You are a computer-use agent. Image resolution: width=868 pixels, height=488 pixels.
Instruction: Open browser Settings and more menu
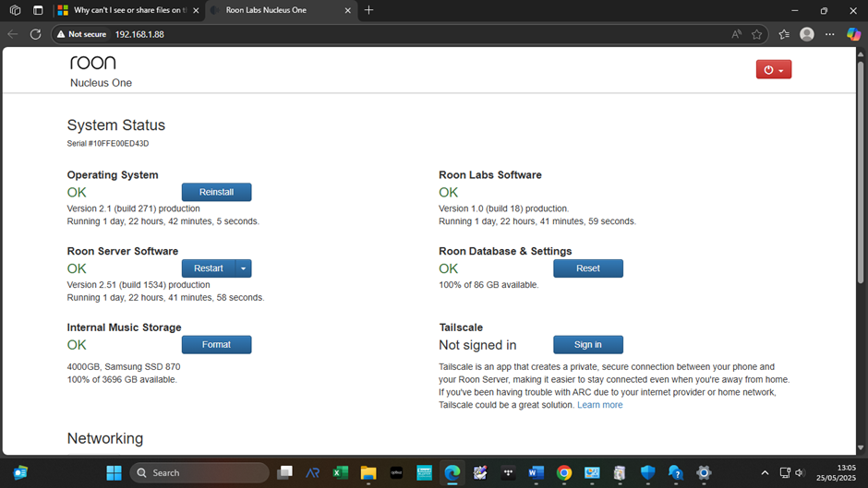[x=830, y=34]
